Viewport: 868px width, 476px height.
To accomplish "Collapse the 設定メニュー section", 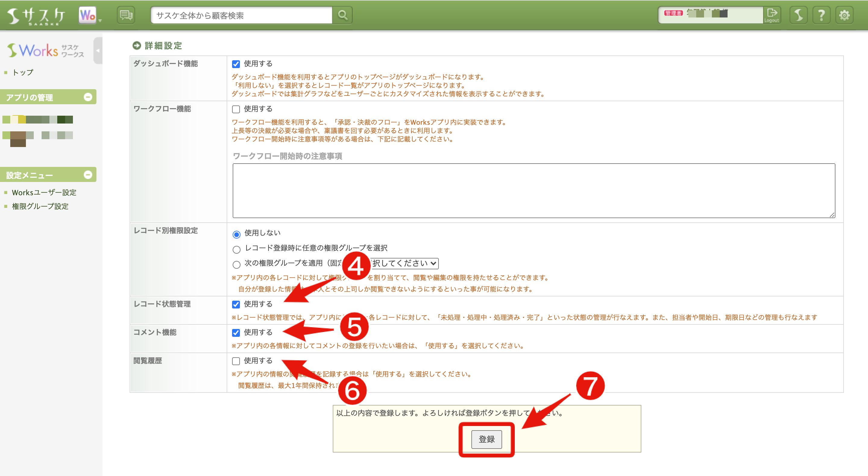I will coord(88,174).
